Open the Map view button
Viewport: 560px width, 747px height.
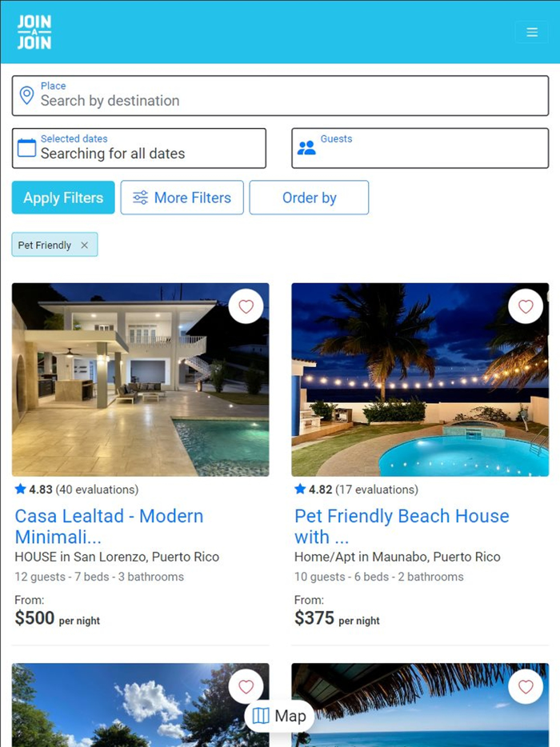point(279,716)
